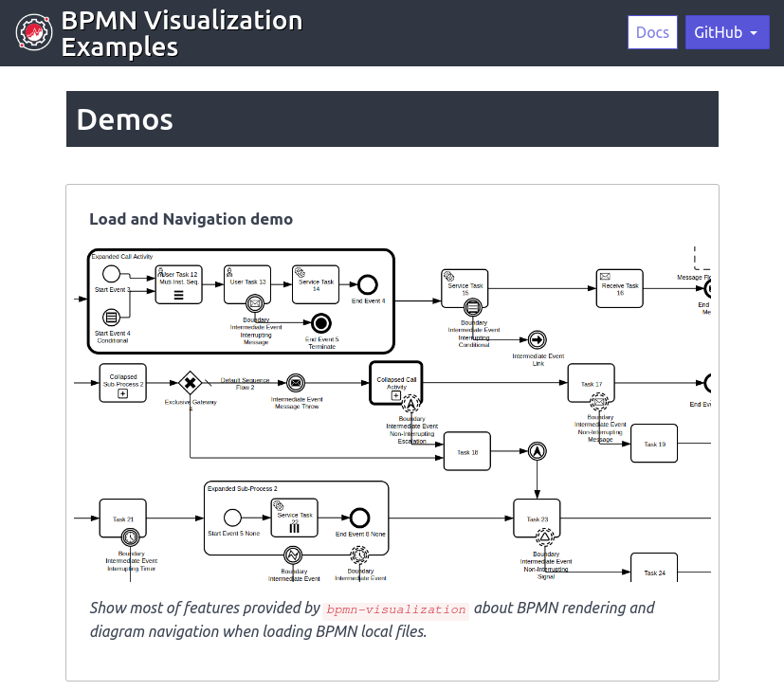
Task: Select the End Event 4 circle
Action: (368, 284)
